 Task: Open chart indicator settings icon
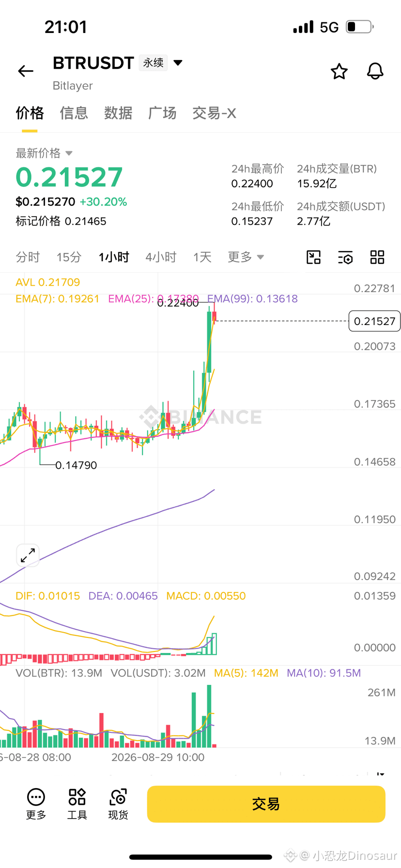(x=345, y=257)
